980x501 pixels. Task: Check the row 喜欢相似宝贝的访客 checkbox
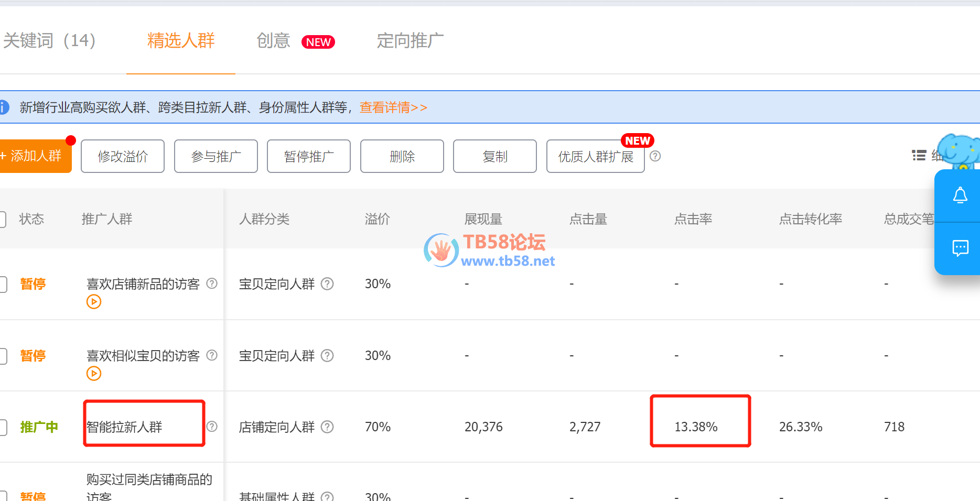point(3,356)
